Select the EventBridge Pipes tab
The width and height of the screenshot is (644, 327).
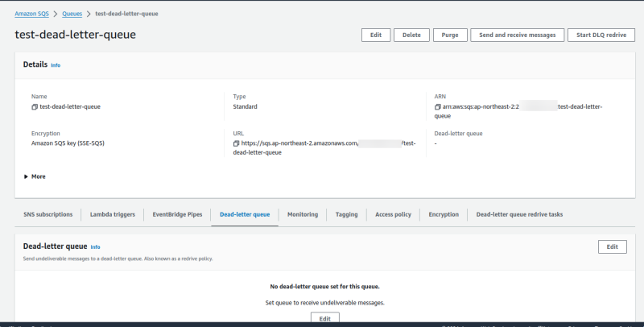tap(175, 214)
